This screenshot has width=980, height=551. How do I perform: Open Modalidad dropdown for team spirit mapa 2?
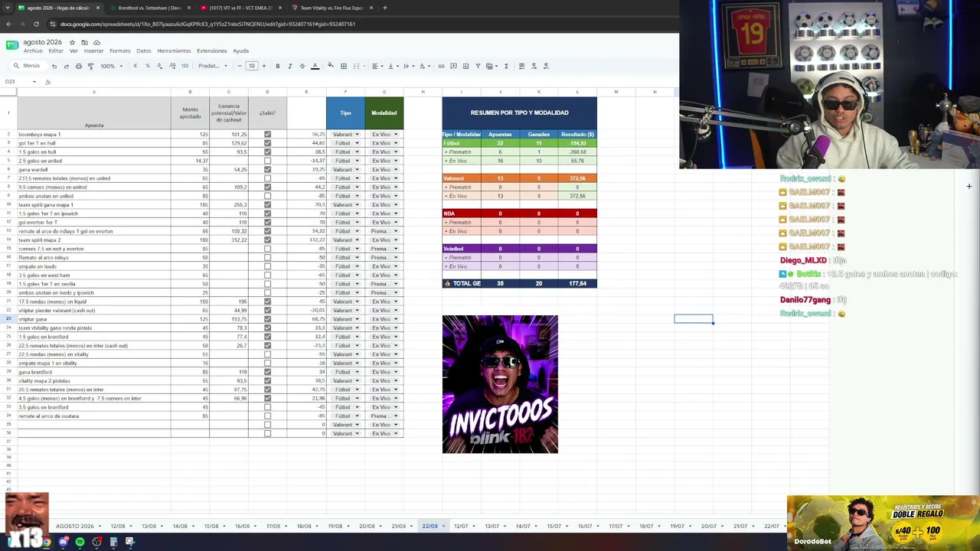pyautogui.click(x=384, y=240)
